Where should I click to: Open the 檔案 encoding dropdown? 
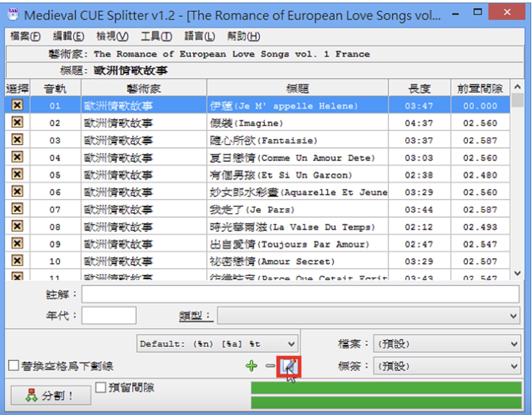[447, 344]
